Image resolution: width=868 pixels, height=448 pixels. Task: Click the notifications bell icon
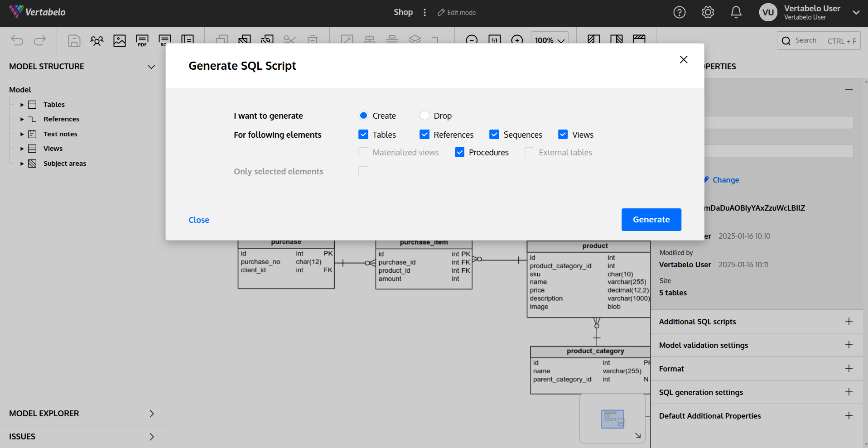tap(736, 12)
